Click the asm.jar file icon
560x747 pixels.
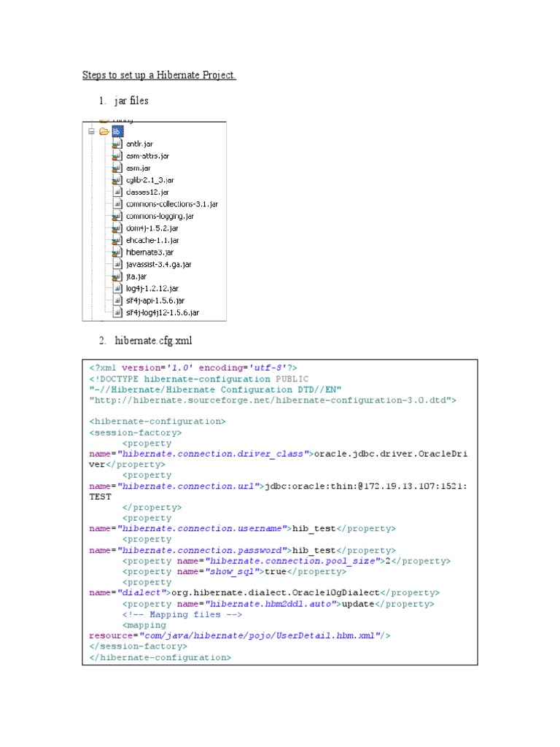tap(117, 168)
